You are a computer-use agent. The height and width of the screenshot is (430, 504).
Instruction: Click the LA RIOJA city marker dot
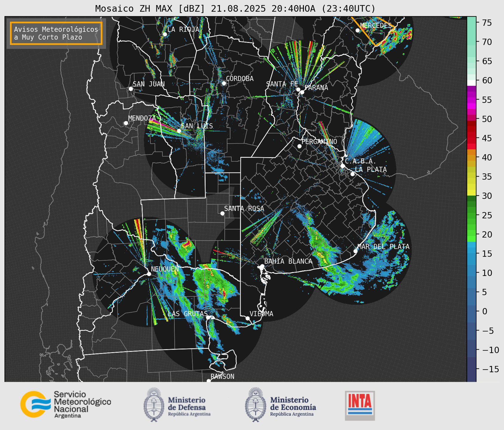click(165, 34)
